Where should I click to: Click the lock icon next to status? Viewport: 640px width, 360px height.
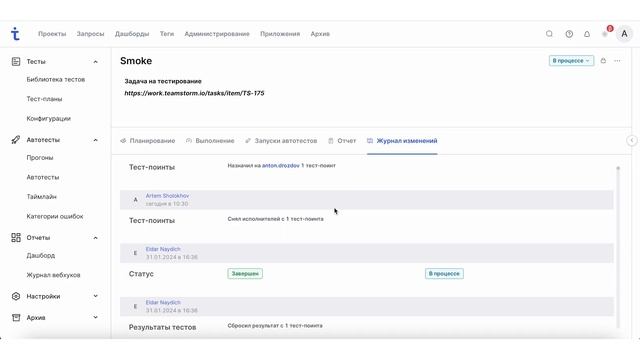tap(603, 61)
